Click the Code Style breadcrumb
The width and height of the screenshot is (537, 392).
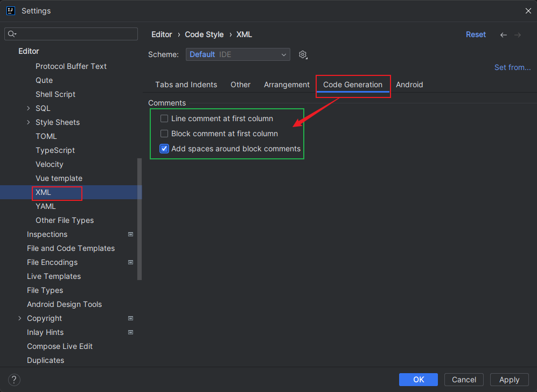point(204,34)
